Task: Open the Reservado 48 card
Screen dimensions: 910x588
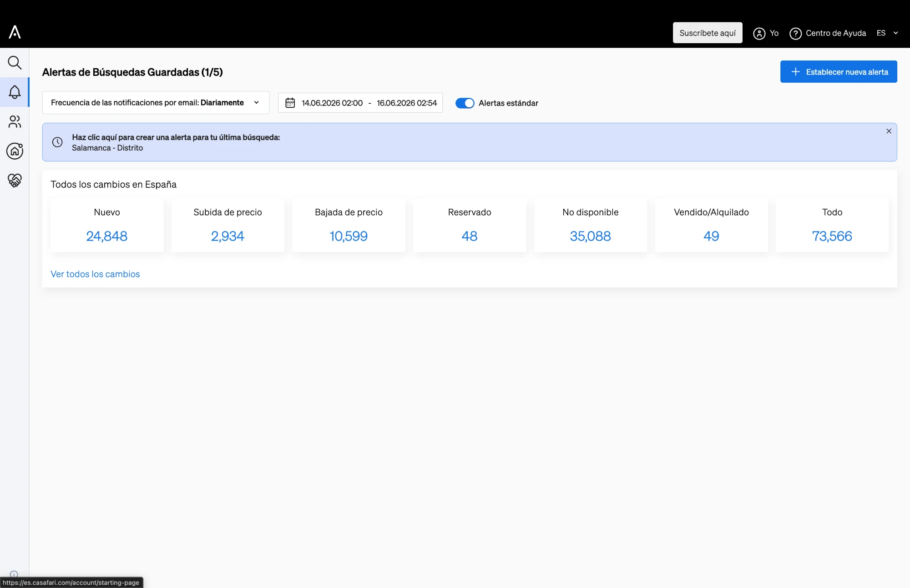Action: tap(470, 225)
